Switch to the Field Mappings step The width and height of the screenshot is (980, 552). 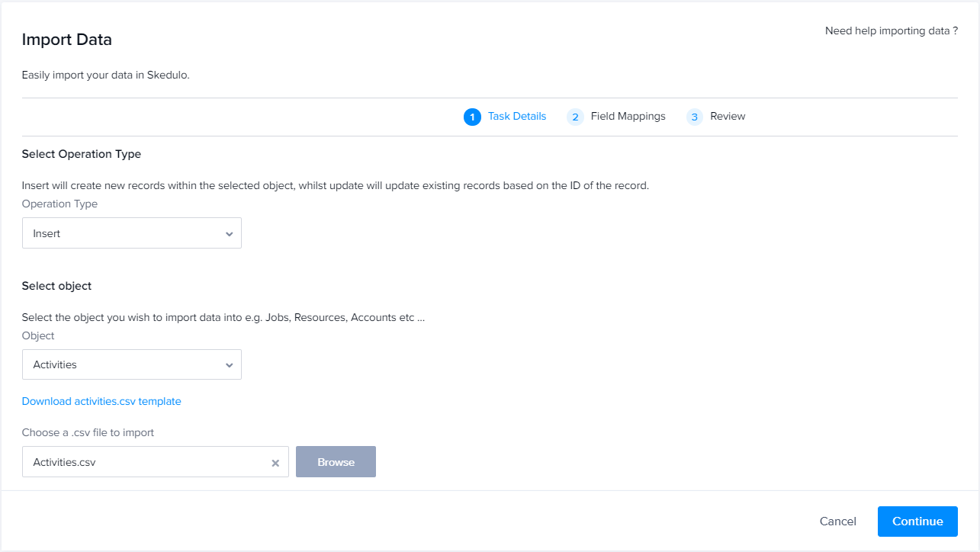[x=628, y=116]
